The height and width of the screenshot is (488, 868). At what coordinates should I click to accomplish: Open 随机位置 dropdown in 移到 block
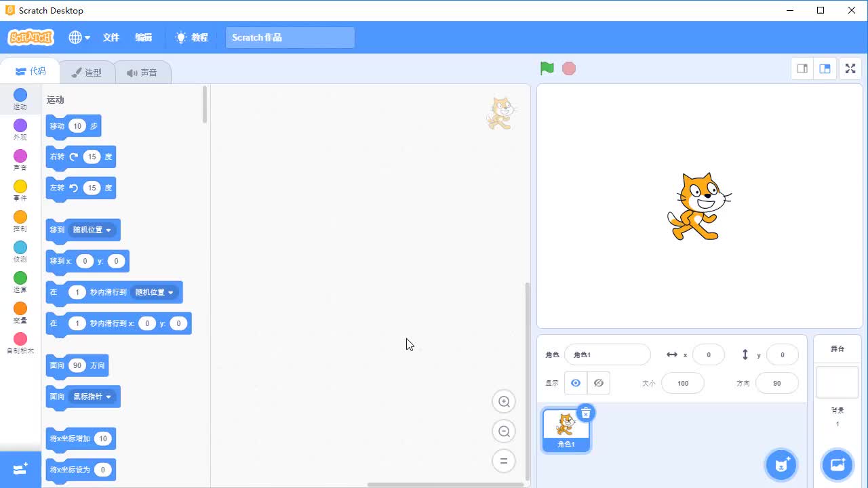(92, 230)
